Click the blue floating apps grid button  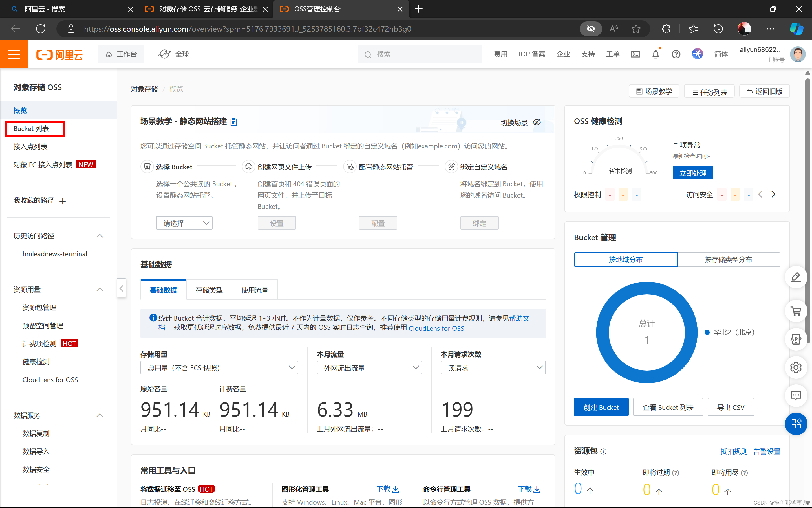click(796, 424)
